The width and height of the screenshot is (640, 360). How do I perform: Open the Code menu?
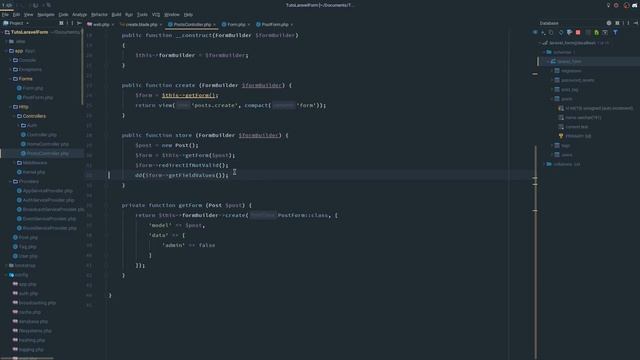click(63, 14)
